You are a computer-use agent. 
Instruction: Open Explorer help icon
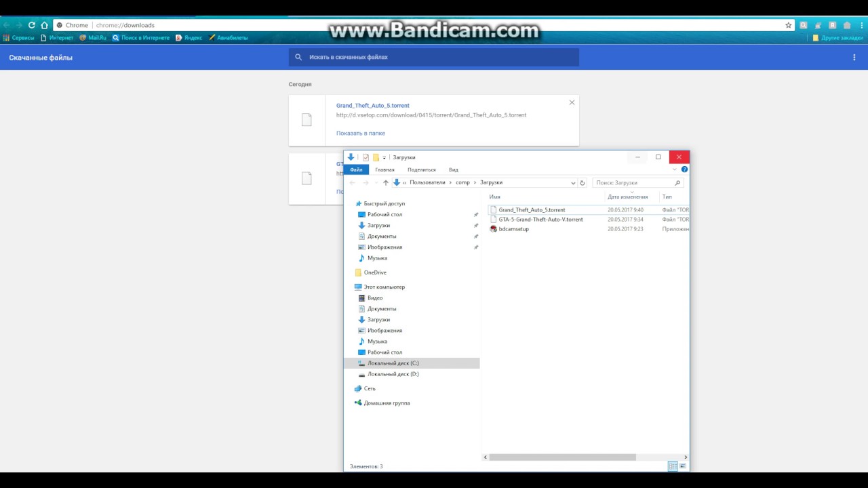coord(684,169)
